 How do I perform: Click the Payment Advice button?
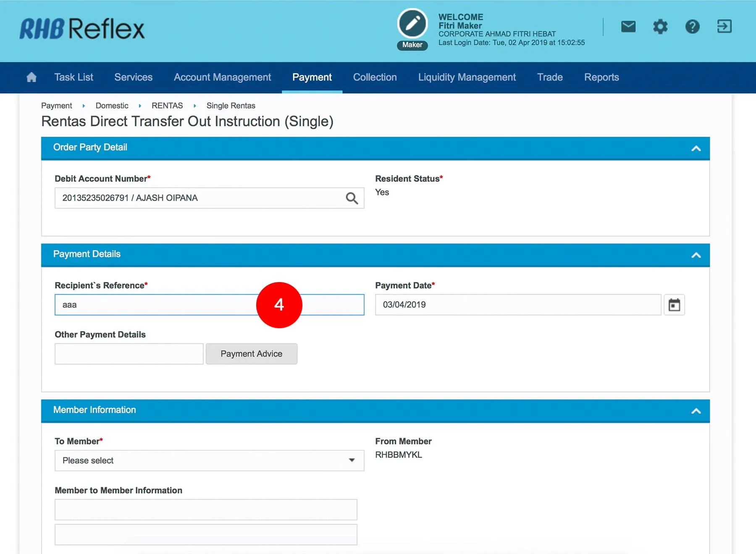coord(251,354)
